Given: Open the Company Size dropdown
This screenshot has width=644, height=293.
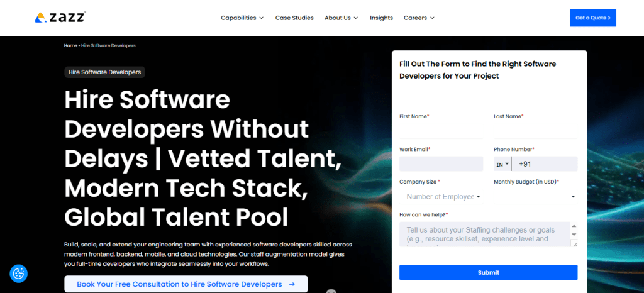Looking at the screenshot, I should [441, 197].
